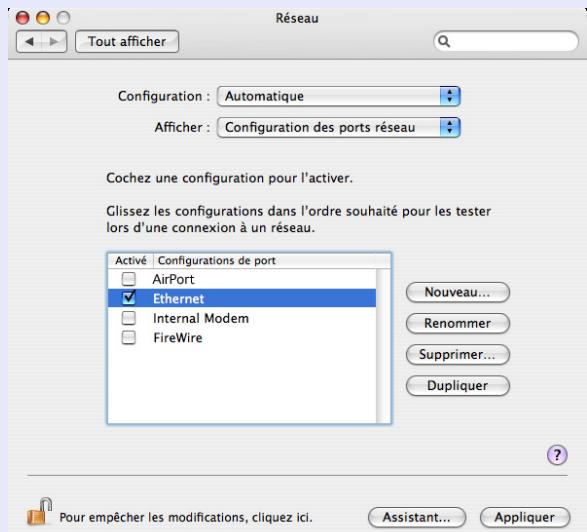
Task: Enable the AirPort checkbox
Action: click(x=129, y=279)
